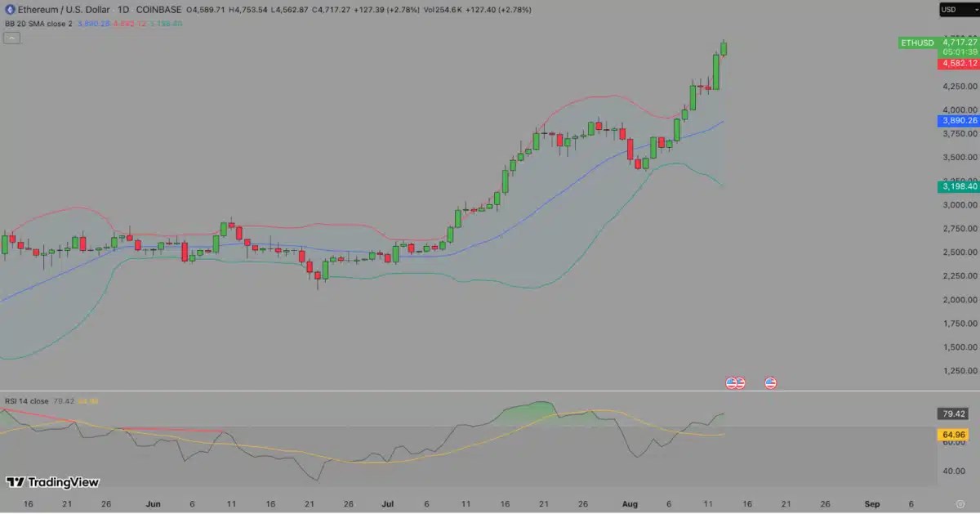Click the rightmost US flag economic event marker

[x=770, y=382]
